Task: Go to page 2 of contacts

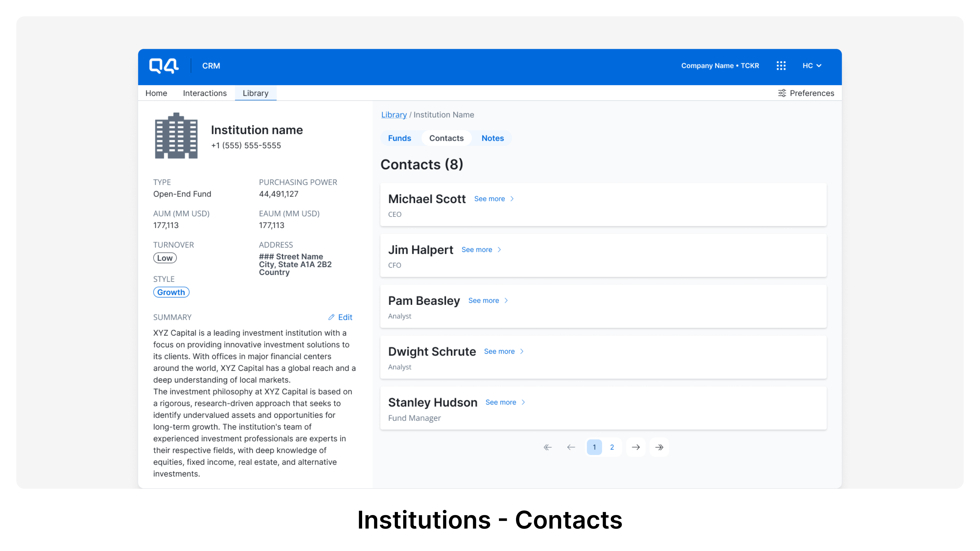Action: [612, 447]
